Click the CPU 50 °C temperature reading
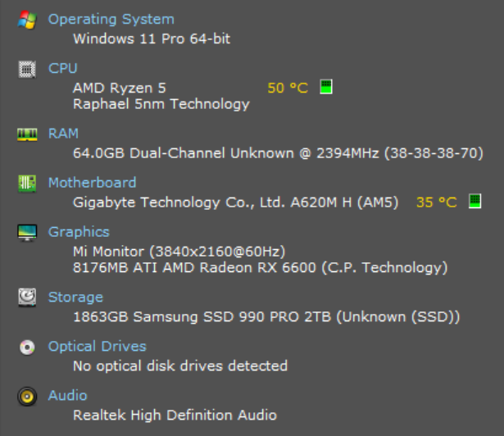This screenshot has width=504, height=436. coord(287,88)
